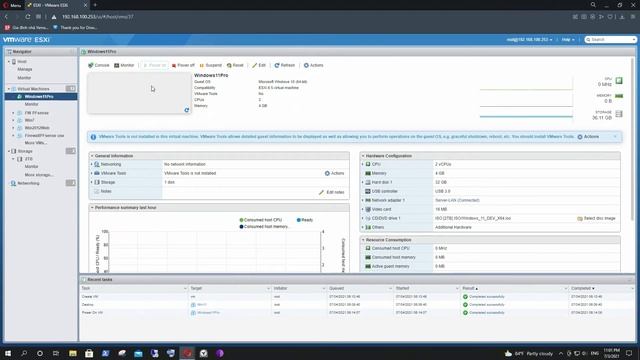Screen dimensions: 640x360
Task: Select the 2TB datastore
Action: [29, 159]
